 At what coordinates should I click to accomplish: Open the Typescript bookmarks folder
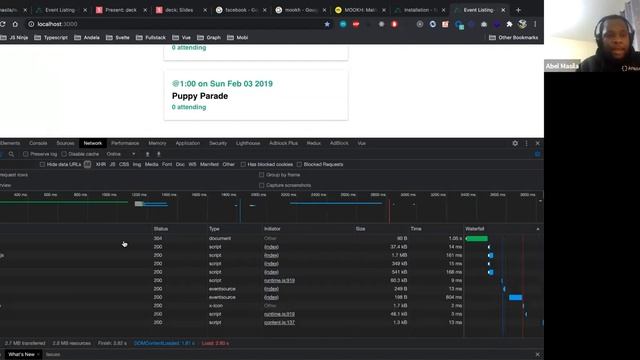(51, 38)
